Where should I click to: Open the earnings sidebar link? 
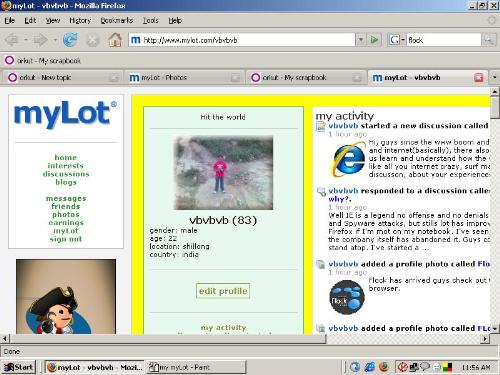[66, 223]
